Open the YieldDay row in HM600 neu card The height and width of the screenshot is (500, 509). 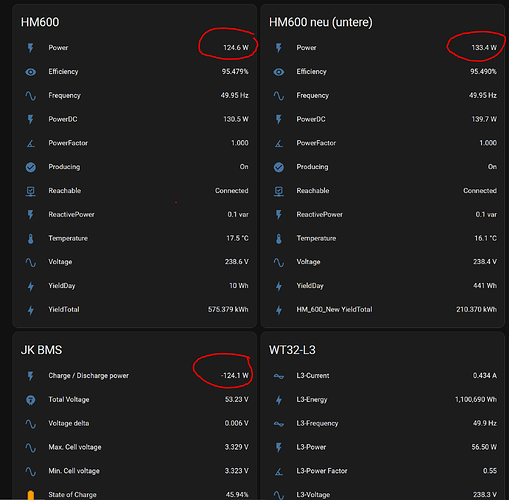[383, 286]
